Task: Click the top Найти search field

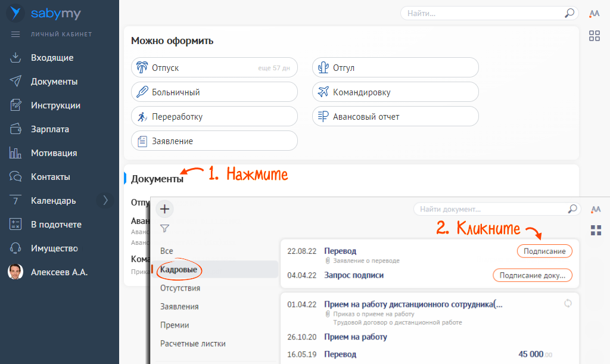Action: click(x=483, y=13)
